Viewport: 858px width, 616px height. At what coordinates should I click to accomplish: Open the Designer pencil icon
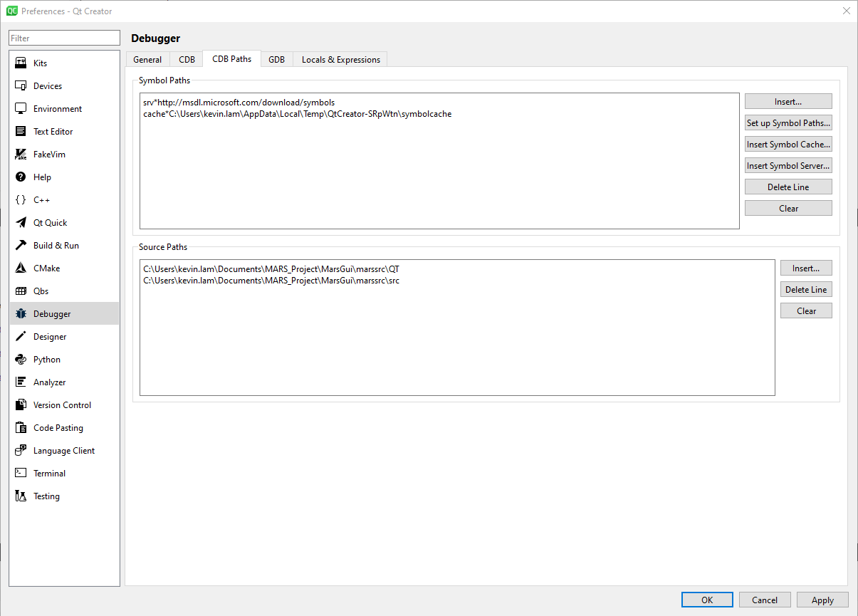[21, 337]
